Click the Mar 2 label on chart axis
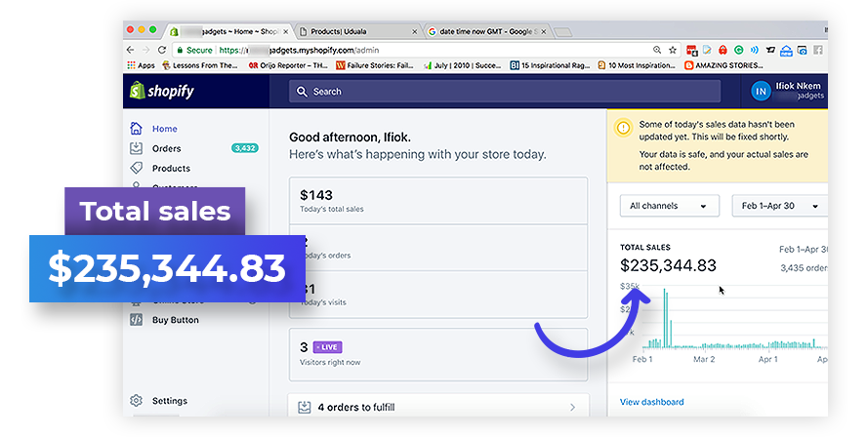Viewport: 868px width, 437px height. click(x=704, y=360)
